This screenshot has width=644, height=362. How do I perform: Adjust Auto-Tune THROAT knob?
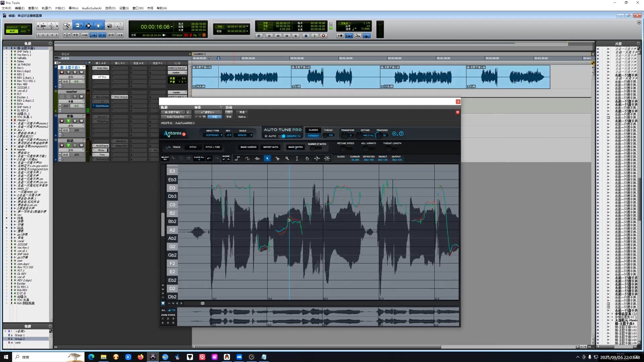[325, 135]
